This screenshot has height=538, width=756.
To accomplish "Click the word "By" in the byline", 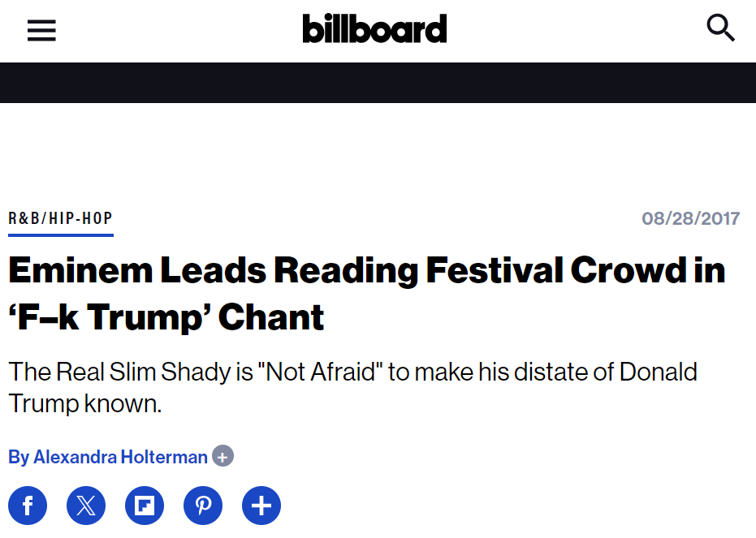I will (x=19, y=457).
